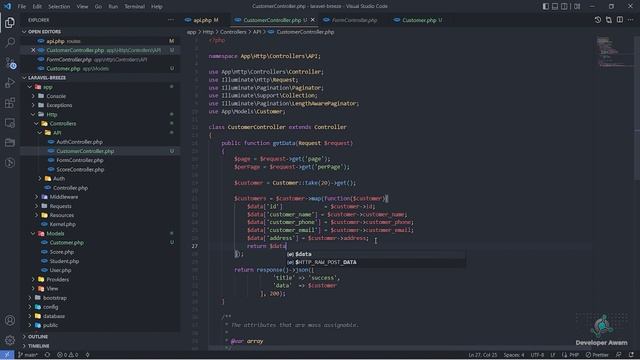Click the Prettier status bar item
Image resolution: width=640 pixels, height=360 pixels.
point(597,355)
